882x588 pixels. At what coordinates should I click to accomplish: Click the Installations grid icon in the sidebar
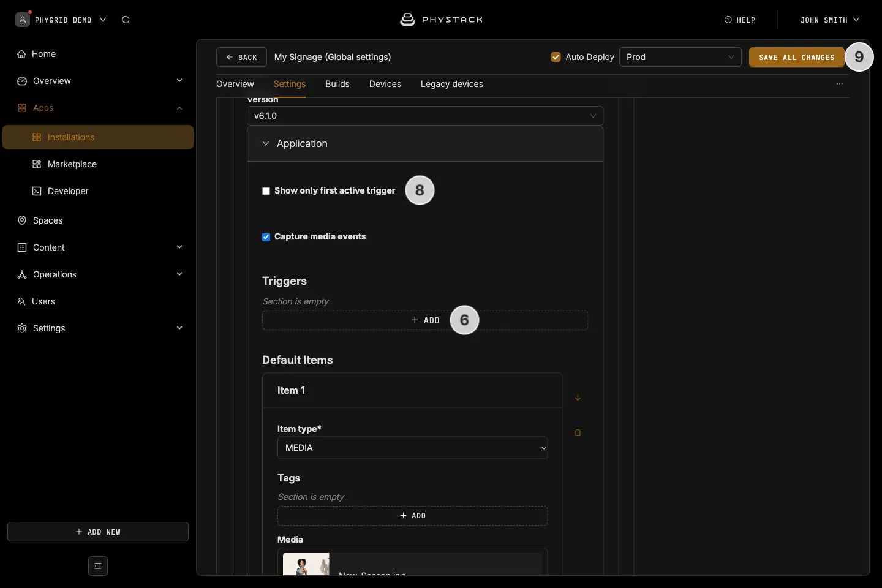tap(37, 137)
